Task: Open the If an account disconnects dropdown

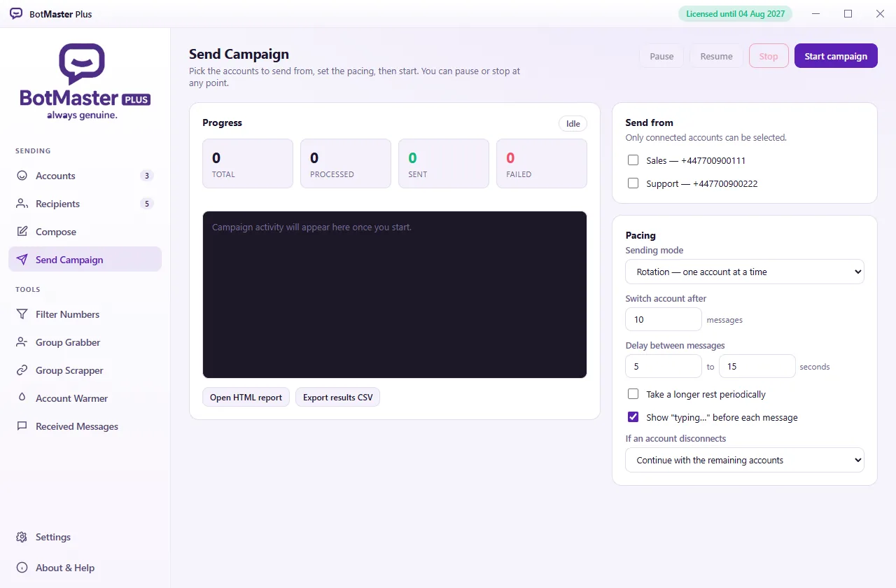Action: coord(745,460)
